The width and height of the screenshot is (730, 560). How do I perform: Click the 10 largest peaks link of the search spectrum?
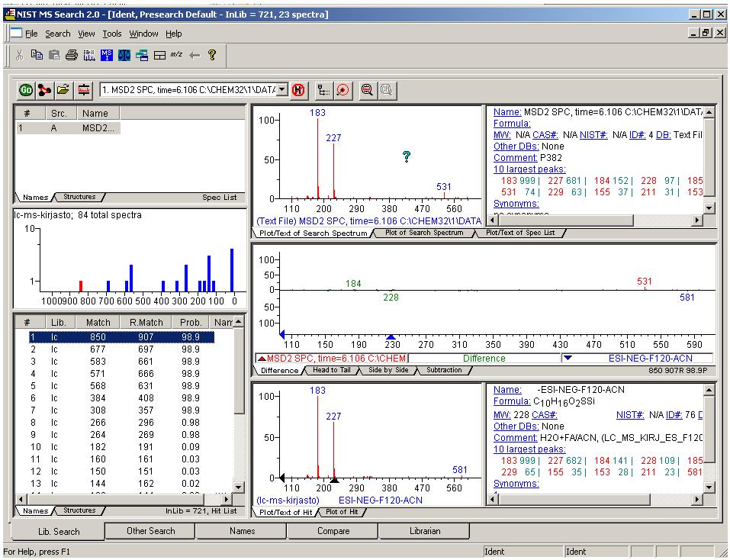tap(529, 169)
